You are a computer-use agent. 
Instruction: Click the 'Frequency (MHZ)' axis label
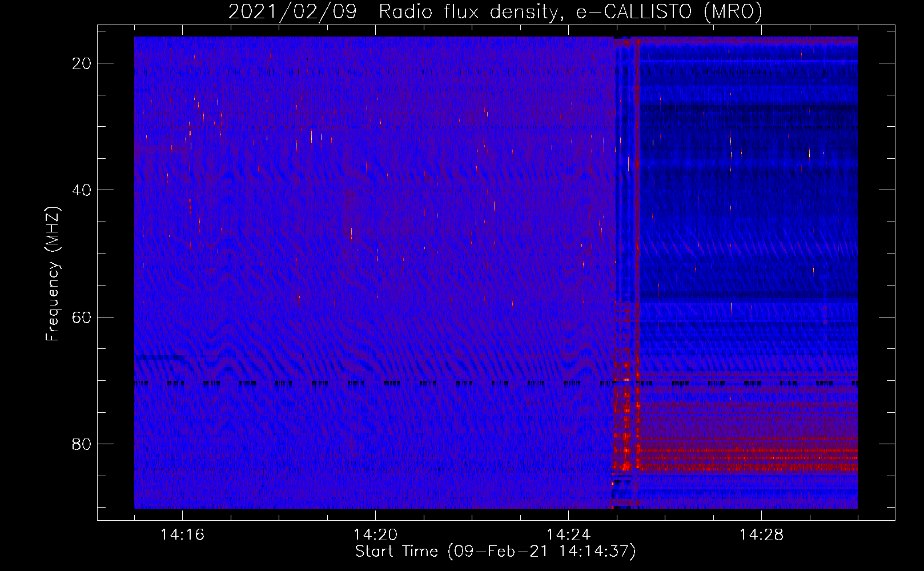coord(53,274)
